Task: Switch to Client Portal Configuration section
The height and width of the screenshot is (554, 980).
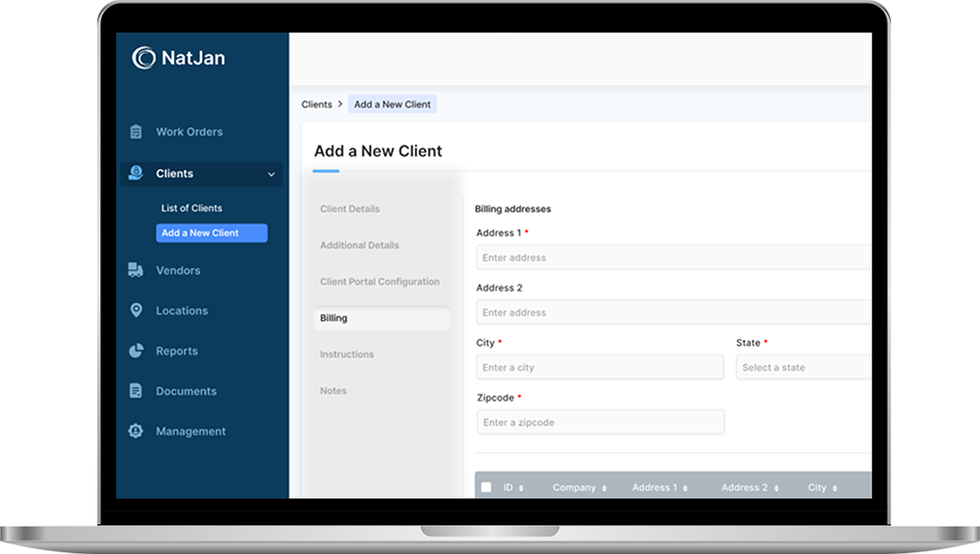Action: pos(380,281)
